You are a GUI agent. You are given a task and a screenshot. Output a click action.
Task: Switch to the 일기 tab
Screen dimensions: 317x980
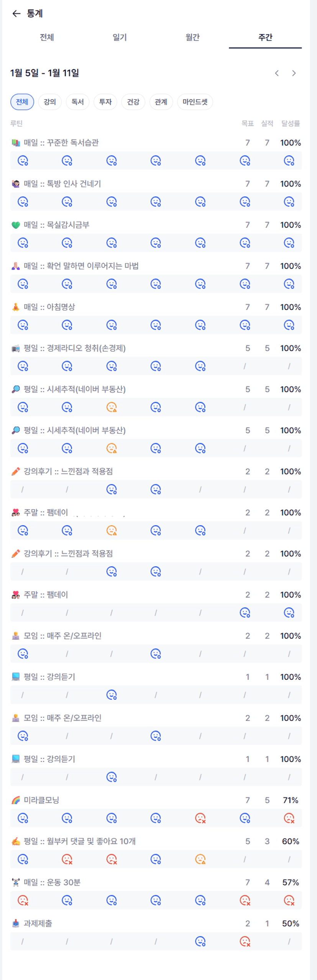click(120, 37)
